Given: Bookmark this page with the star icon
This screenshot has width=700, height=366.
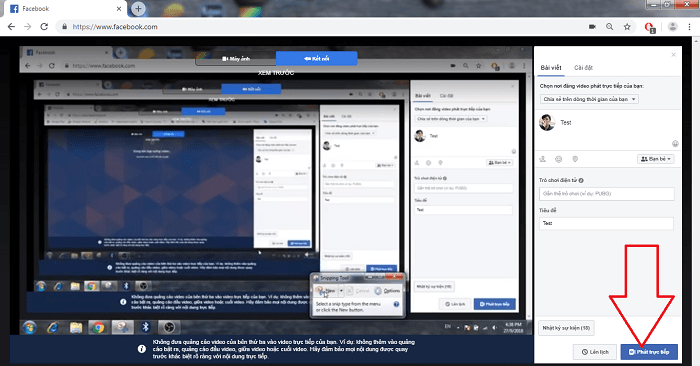Looking at the screenshot, I should coord(627,27).
